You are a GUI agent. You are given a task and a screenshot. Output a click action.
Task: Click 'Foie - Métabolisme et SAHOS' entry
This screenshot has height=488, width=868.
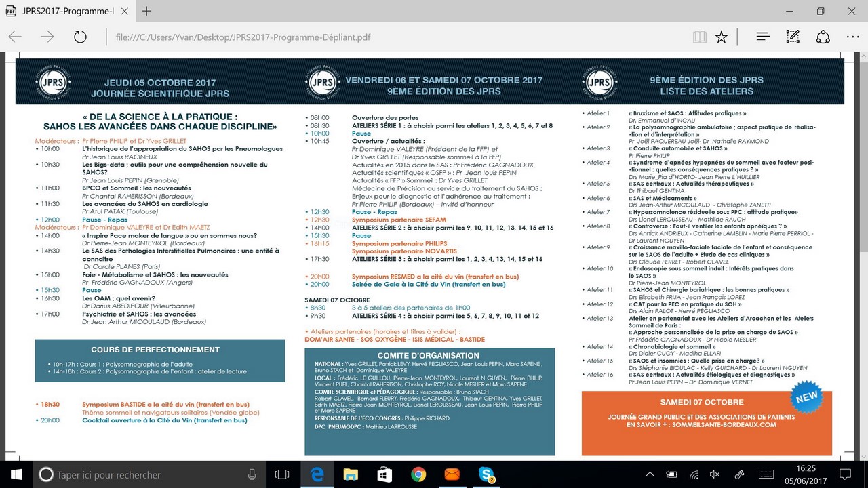(155, 274)
